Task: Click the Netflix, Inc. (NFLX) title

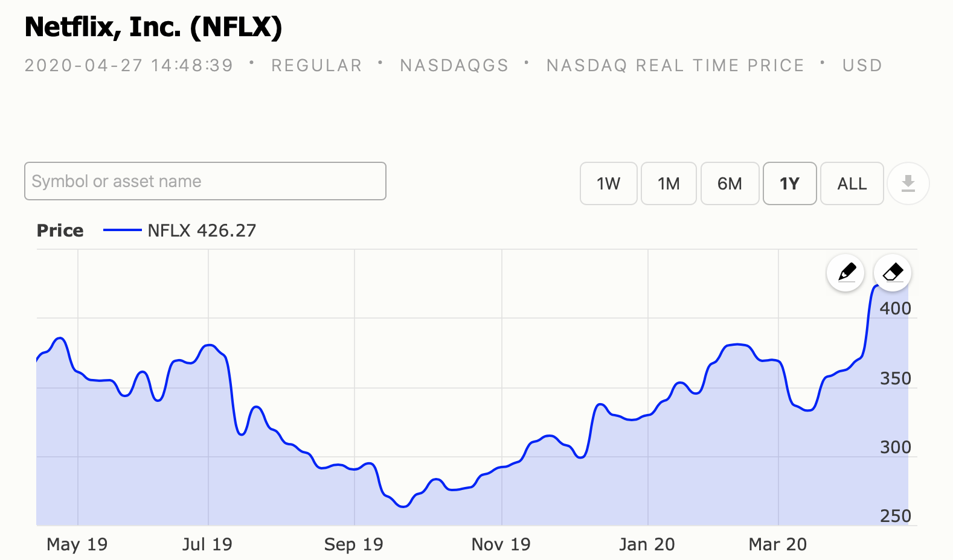Action: point(153,27)
